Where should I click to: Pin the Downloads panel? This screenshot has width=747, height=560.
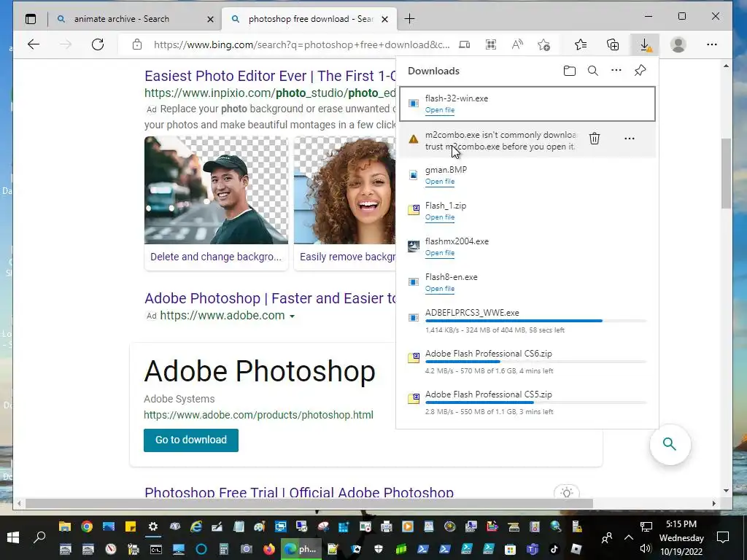[x=640, y=71]
